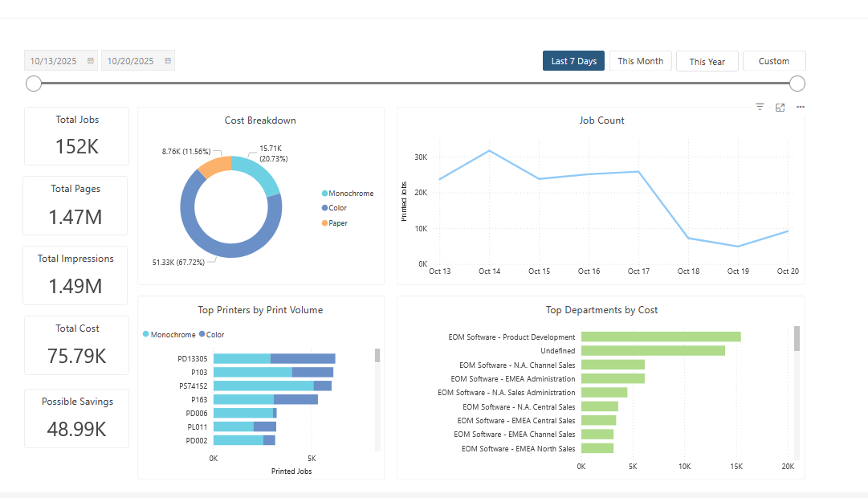Screen dimensions: 868x498
Task: Switch to the This Month view
Action: point(640,60)
